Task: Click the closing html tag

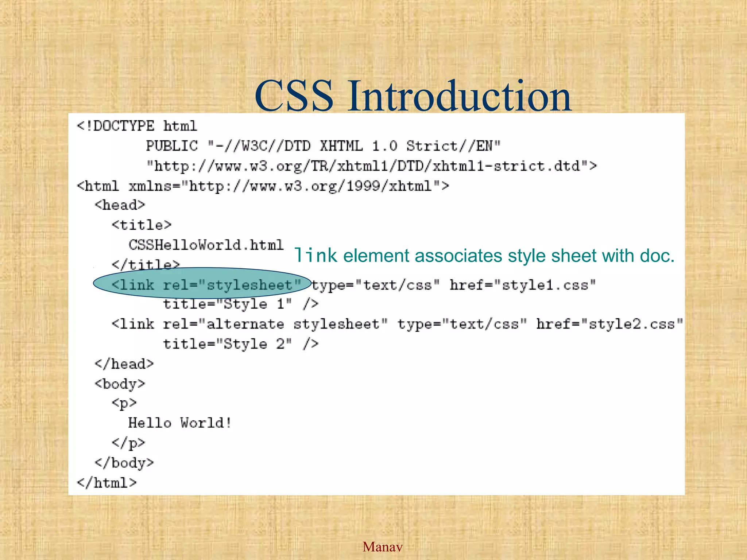Action: pos(107,483)
